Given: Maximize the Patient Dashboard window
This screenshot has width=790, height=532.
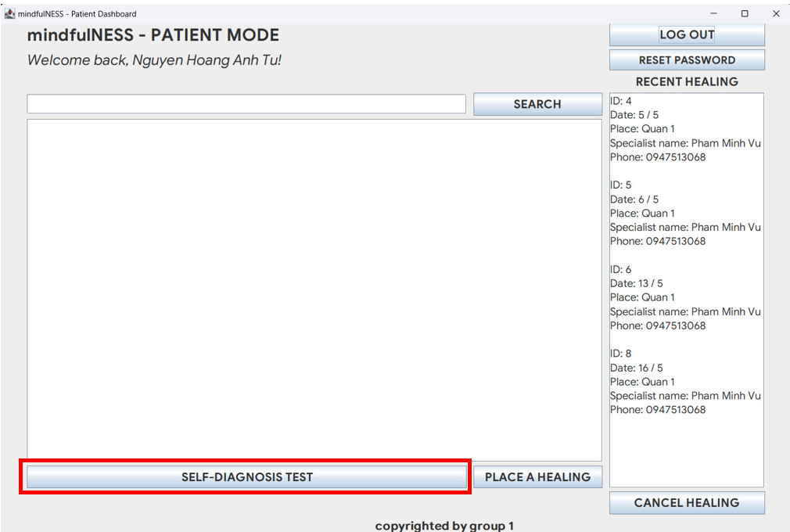Looking at the screenshot, I should (745, 13).
